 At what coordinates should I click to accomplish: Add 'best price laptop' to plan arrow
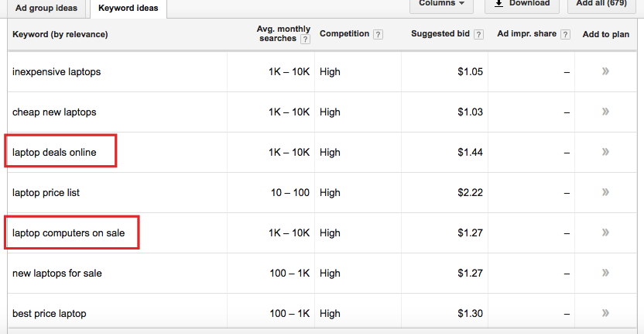pyautogui.click(x=605, y=313)
